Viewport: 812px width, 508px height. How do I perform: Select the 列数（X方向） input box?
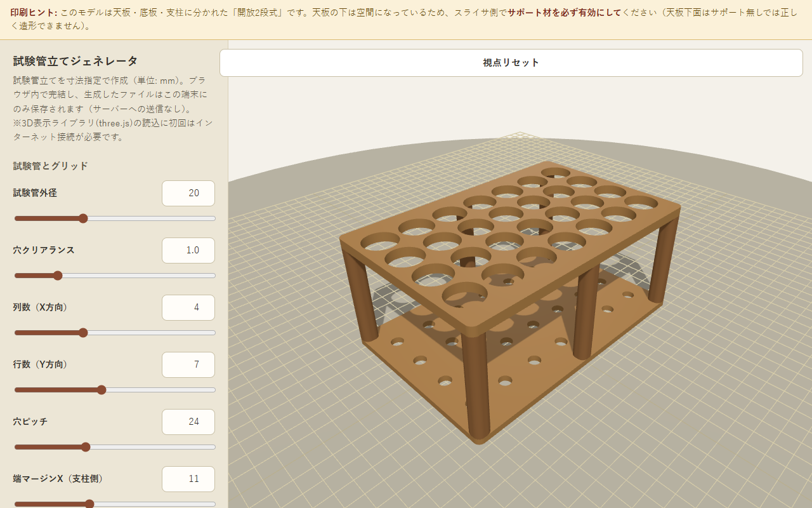188,307
